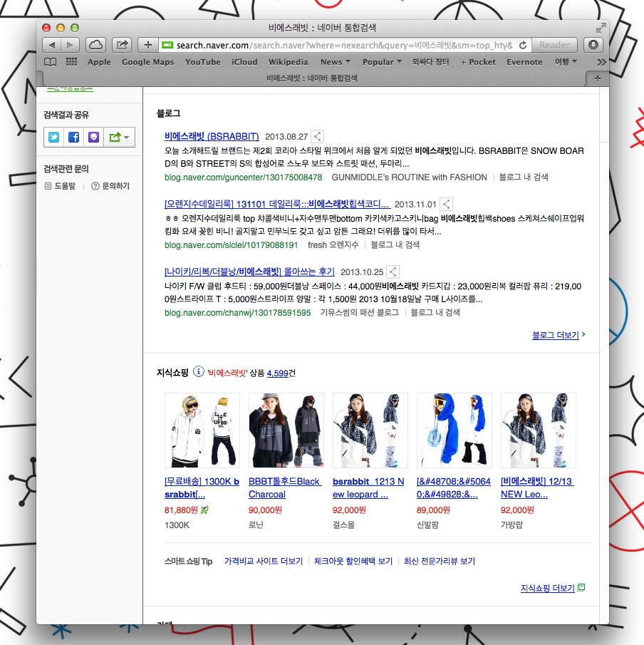Screen dimensions: 644x645
Task: Open the News bookmarks dropdown
Action: coord(335,62)
